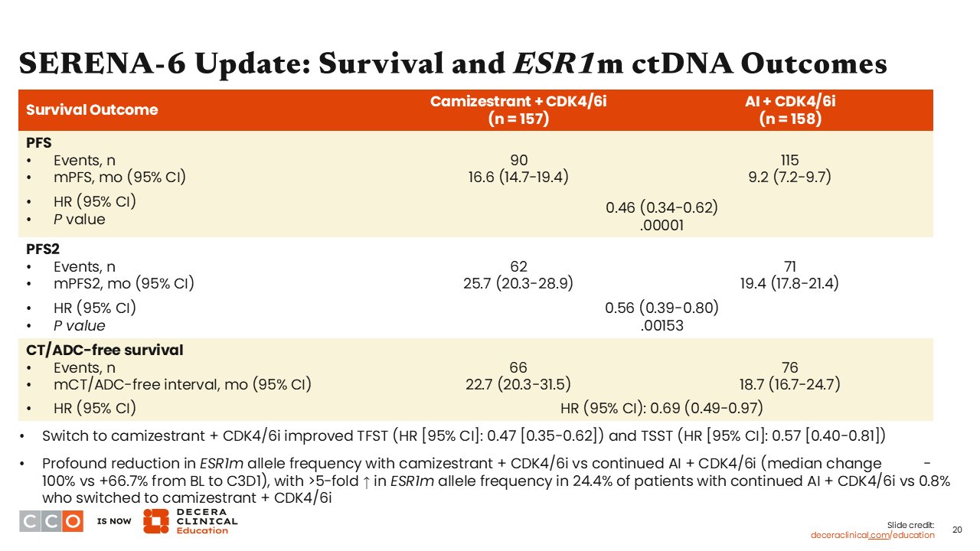Screen dimensions: 980x551
Task: Click the 9.2 (7.2-9.7) mPFS value
Action: 789,178
